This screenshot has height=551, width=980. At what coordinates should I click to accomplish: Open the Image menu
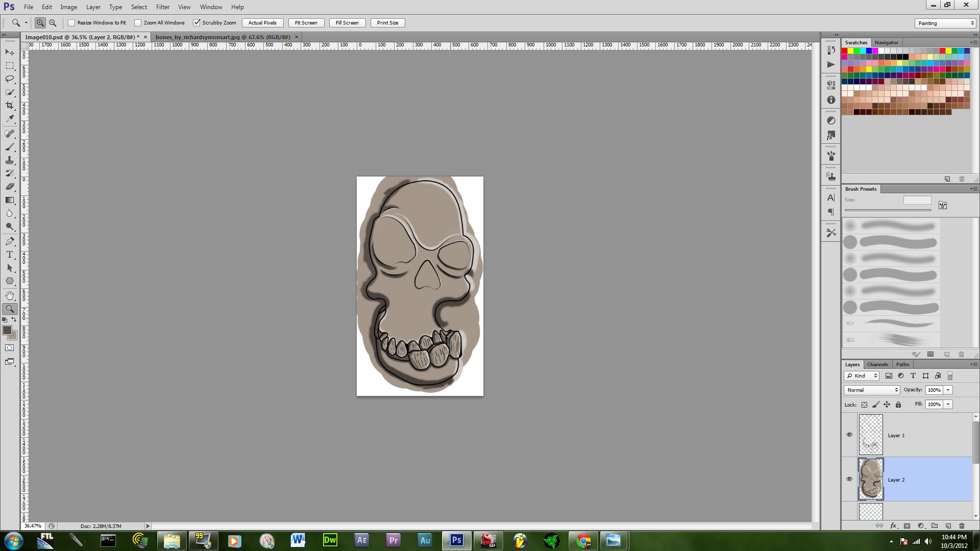click(x=69, y=7)
